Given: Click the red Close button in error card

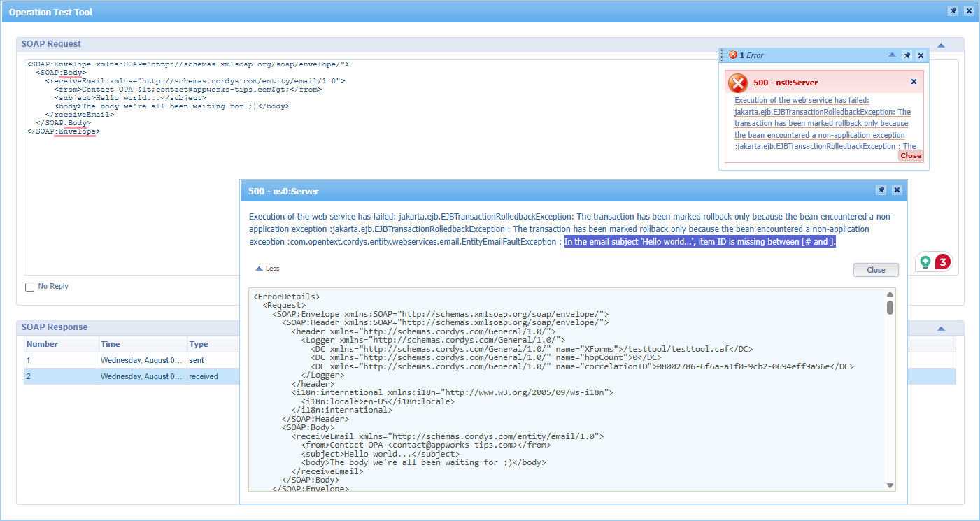Looking at the screenshot, I should 910,156.
